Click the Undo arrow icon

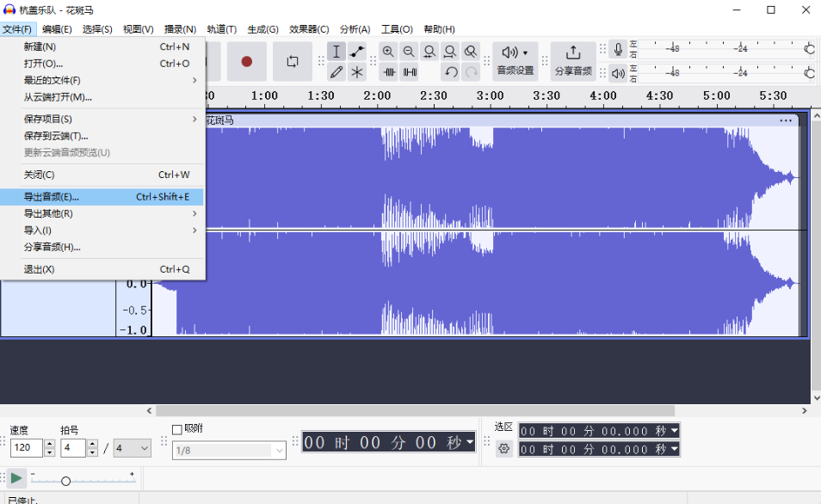[449, 72]
